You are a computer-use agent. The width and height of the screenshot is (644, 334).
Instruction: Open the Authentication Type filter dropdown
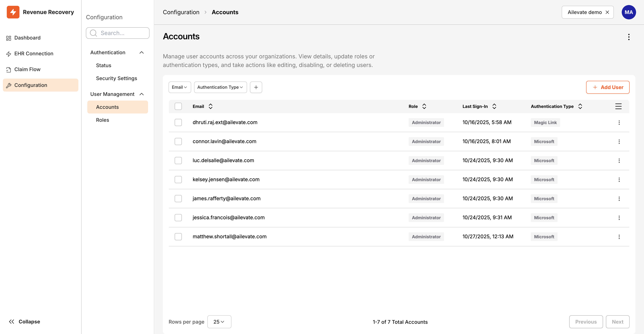(220, 87)
